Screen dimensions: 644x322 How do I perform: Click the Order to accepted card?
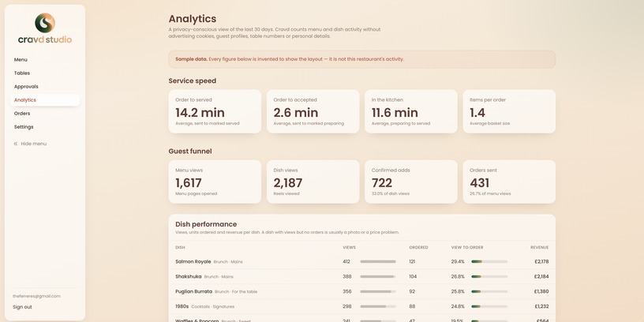click(313, 111)
